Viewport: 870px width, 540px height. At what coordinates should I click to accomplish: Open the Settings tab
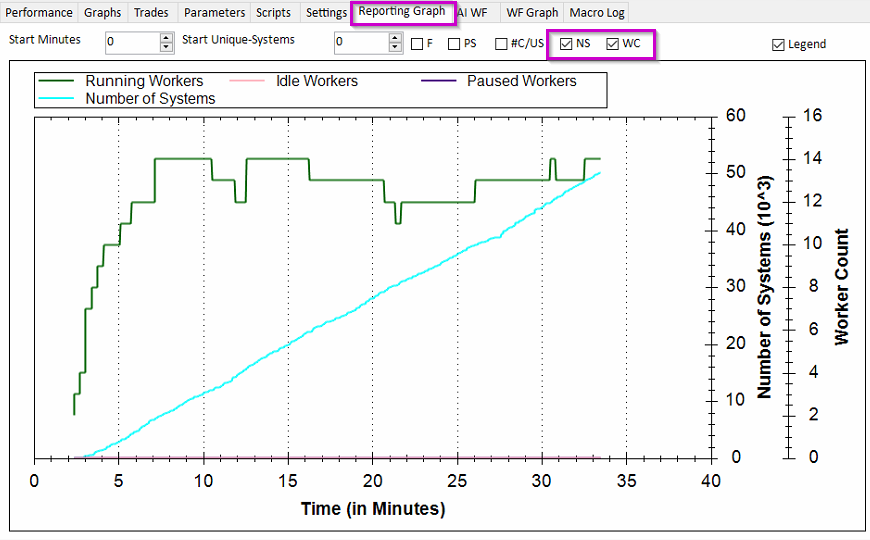point(326,13)
